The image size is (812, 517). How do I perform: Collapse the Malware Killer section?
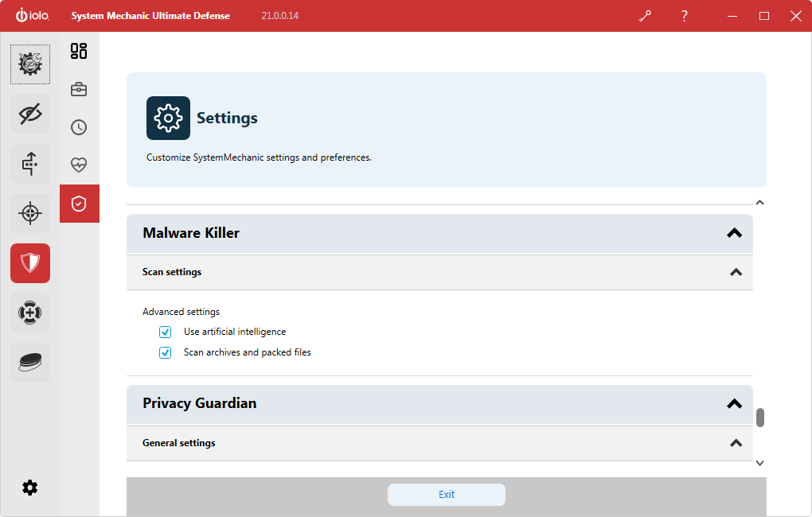(734, 233)
